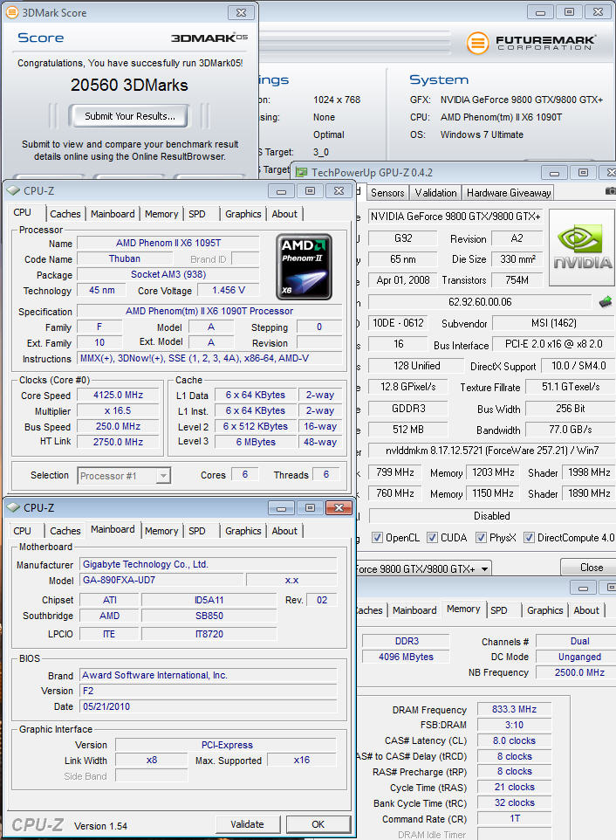
Task: Switch to Memory tab in top CPU-Z window
Action: [x=161, y=214]
